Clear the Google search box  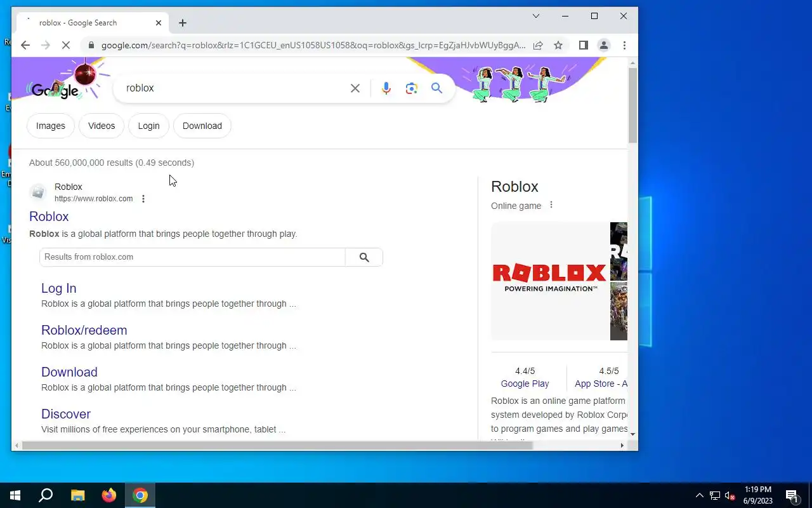click(x=355, y=88)
